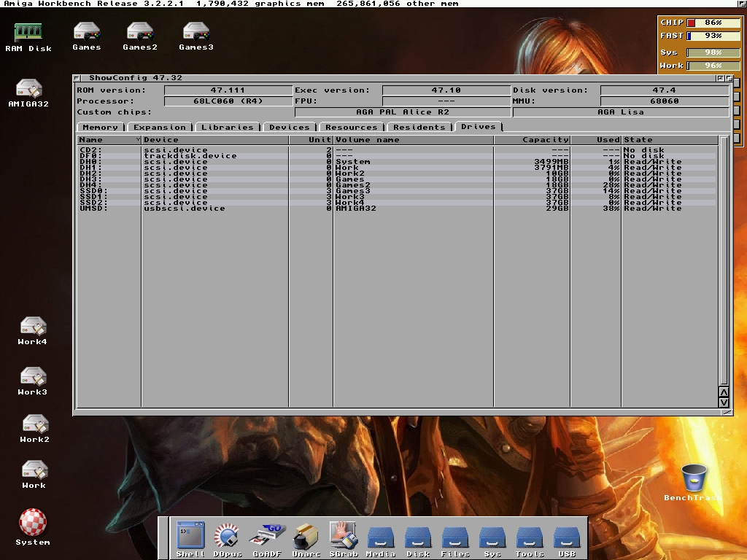Image resolution: width=747 pixels, height=560 pixels.
Task: Switch to the Expansion tab
Action: tap(160, 127)
